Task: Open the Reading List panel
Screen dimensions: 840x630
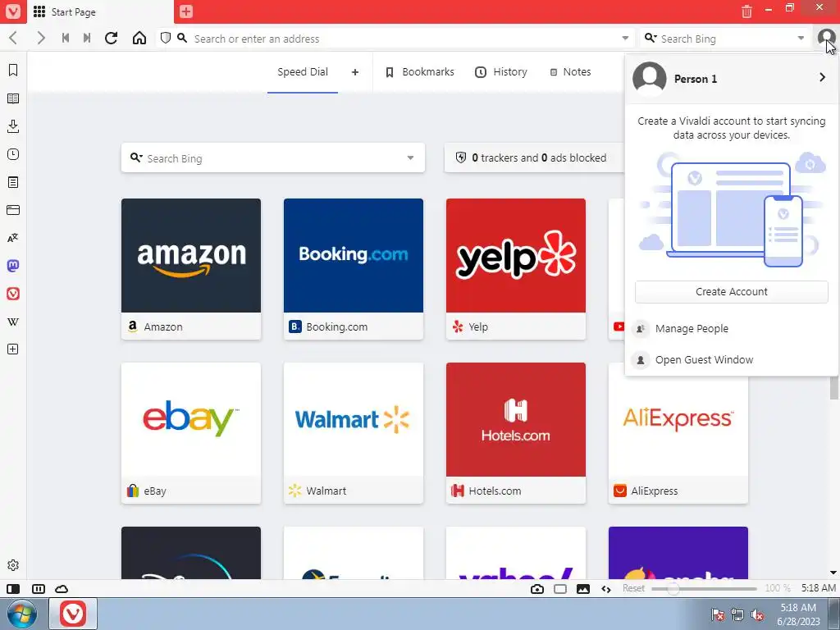Action: click(13, 98)
